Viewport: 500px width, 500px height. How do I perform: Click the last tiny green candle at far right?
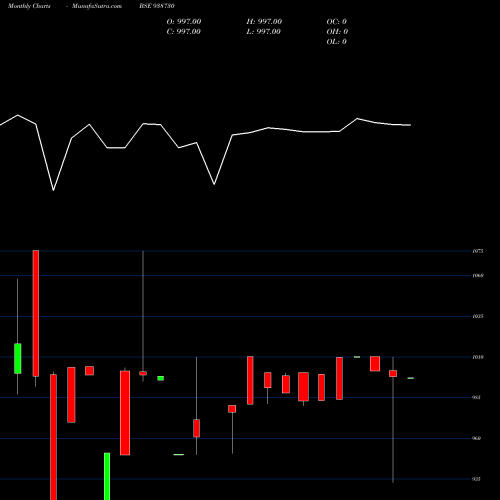(411, 378)
